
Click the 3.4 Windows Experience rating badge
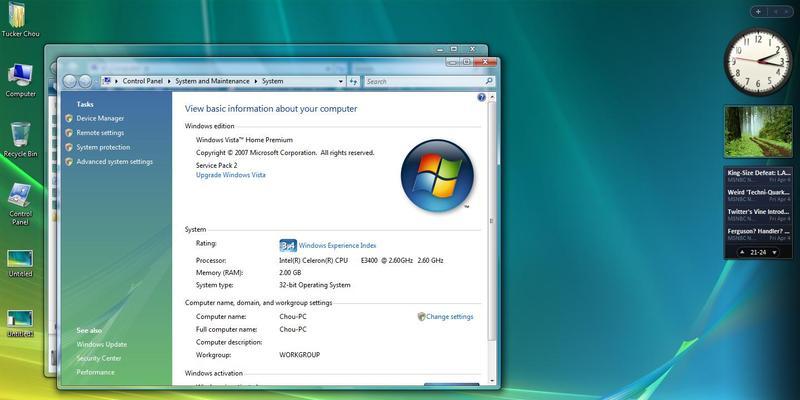pos(288,245)
